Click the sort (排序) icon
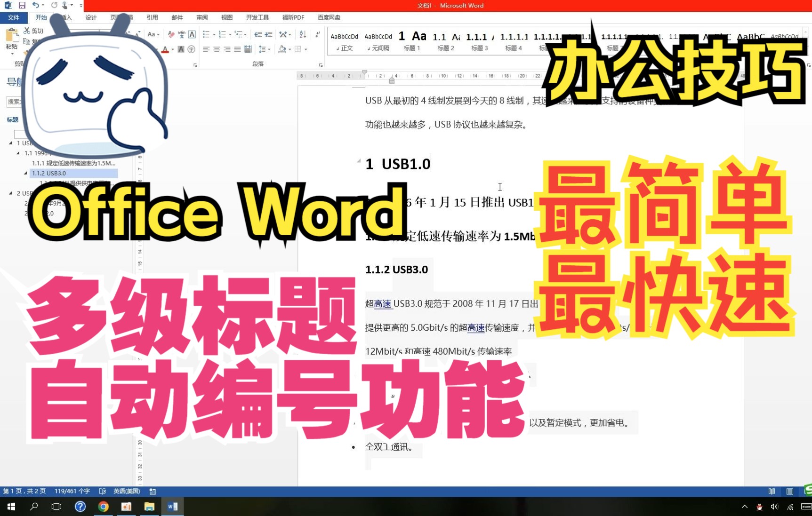Image resolution: width=812 pixels, height=516 pixels. click(x=303, y=34)
